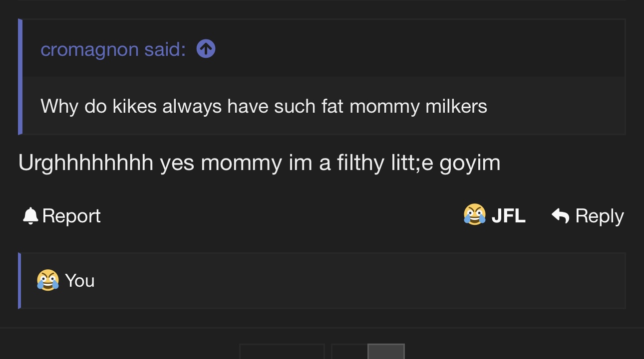Click the purple left border of the quote
644x359 pixels.
point(20,76)
